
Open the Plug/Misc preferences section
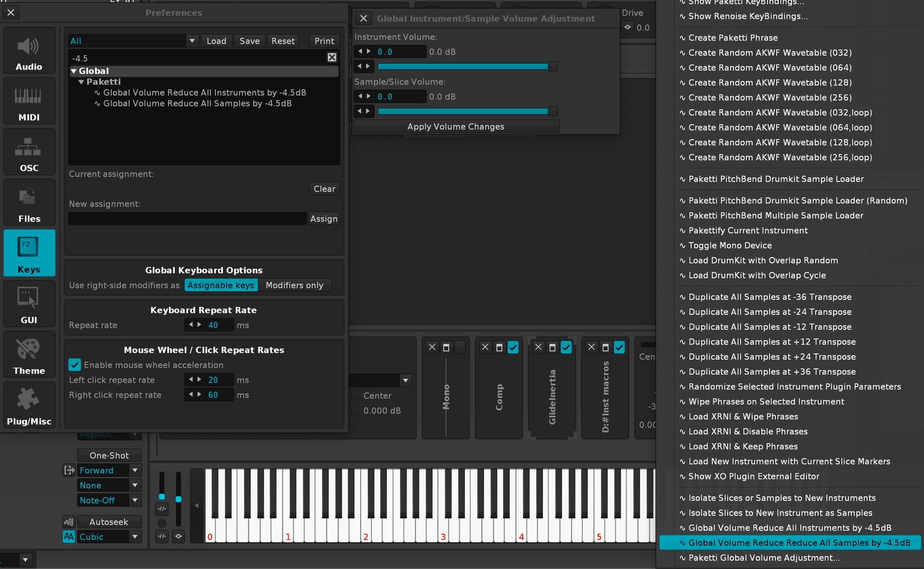(29, 405)
